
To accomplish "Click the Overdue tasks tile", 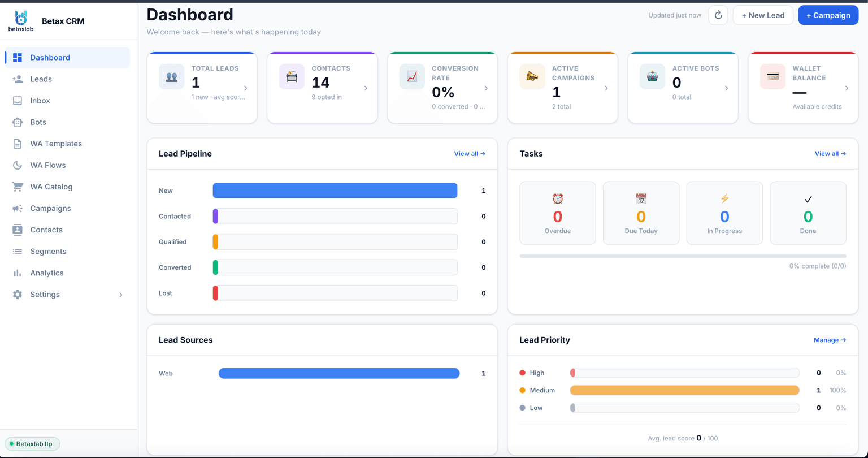I will 558,213.
